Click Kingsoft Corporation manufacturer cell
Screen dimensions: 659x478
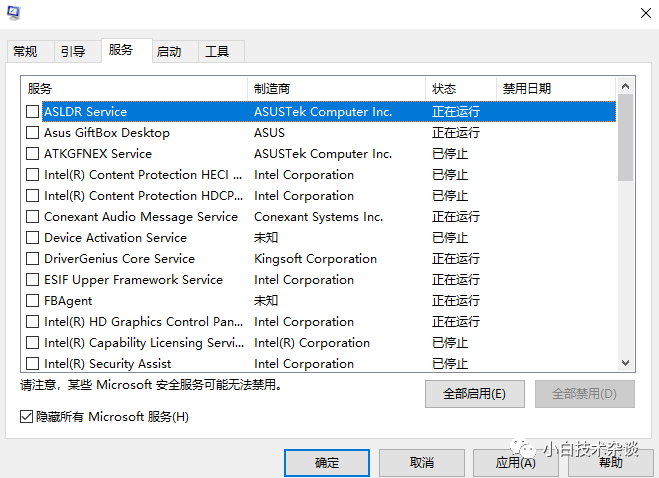tap(315, 259)
